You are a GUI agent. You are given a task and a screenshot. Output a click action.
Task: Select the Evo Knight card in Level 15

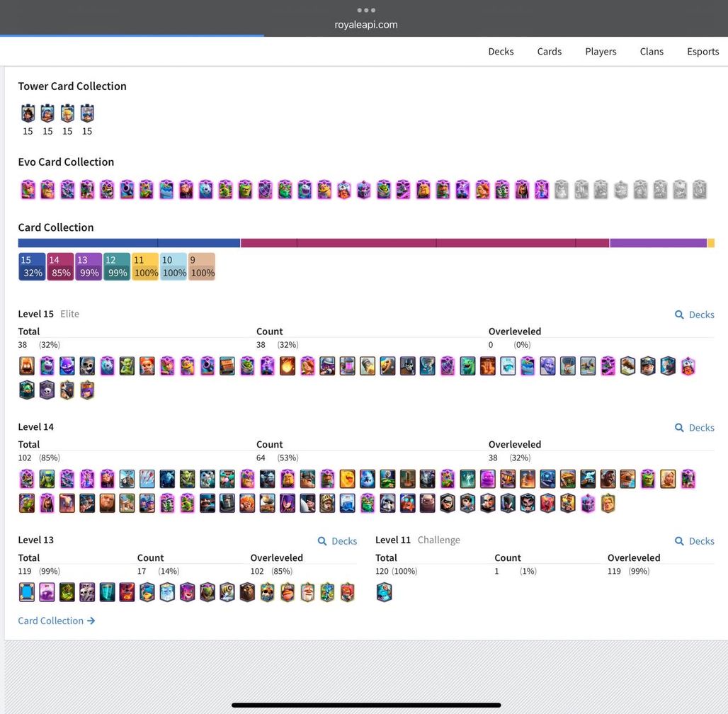(188, 366)
